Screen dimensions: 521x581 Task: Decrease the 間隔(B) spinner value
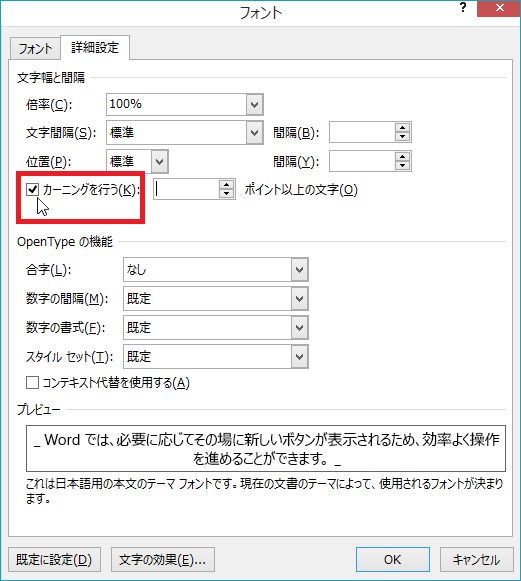[x=402, y=137]
